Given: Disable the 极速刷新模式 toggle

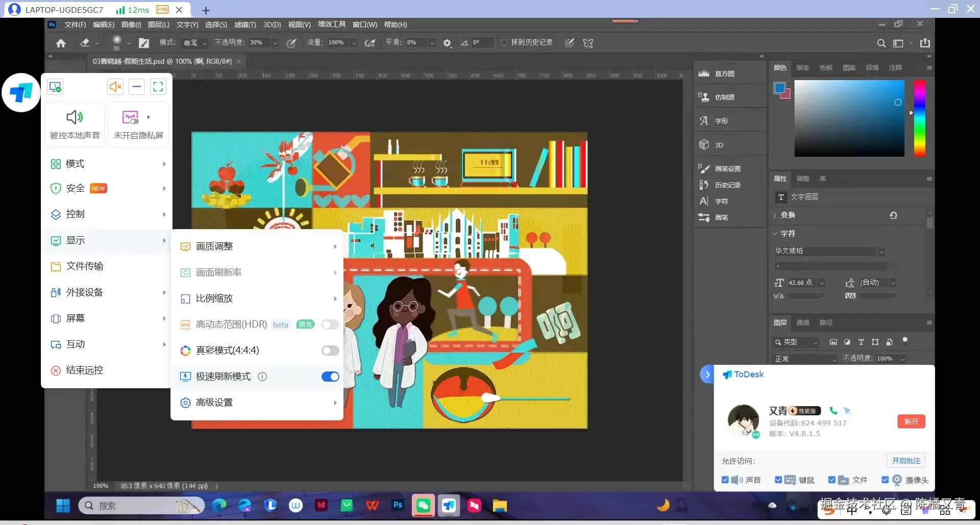Looking at the screenshot, I should pos(330,377).
